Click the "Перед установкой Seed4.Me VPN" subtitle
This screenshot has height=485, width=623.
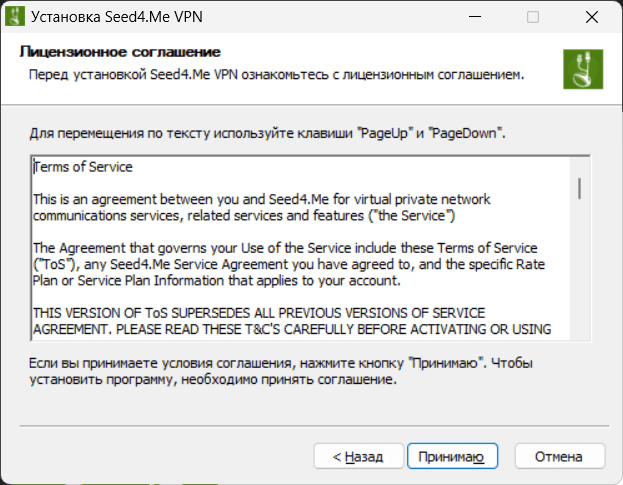pyautogui.click(x=276, y=75)
